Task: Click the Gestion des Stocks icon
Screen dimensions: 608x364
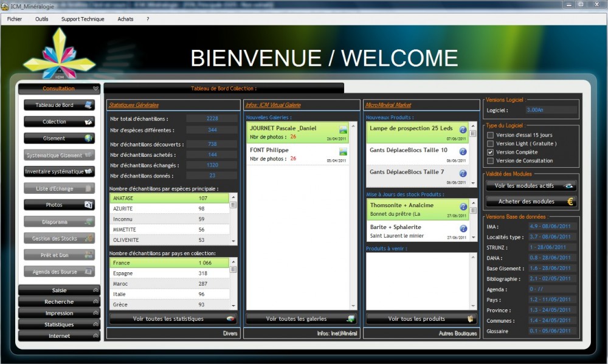Action: click(88, 238)
